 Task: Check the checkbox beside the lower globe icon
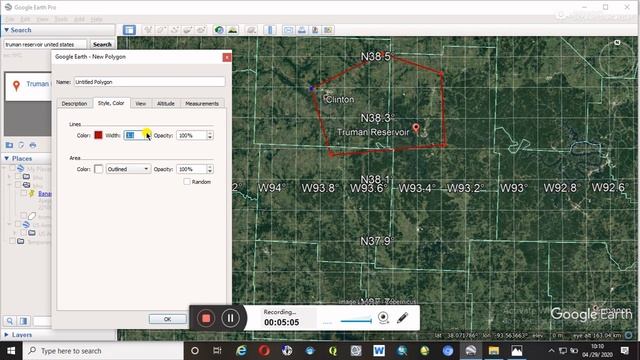(x=18, y=224)
